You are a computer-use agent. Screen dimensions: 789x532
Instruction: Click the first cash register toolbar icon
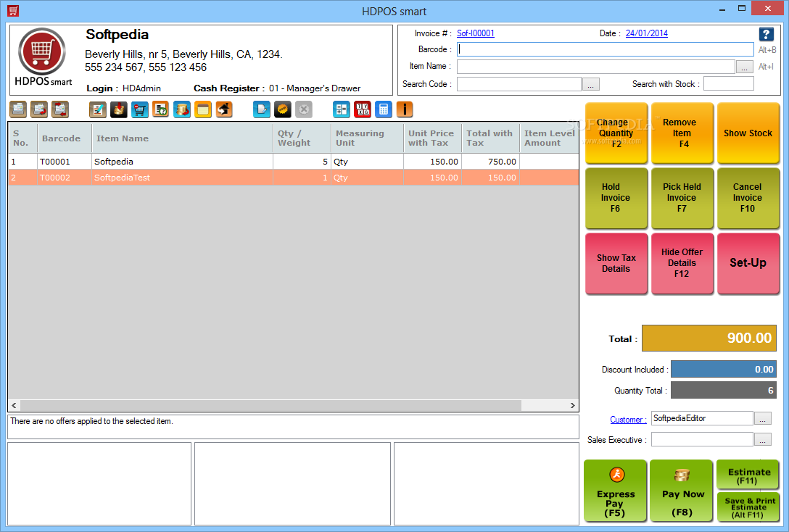pyautogui.click(x=18, y=109)
